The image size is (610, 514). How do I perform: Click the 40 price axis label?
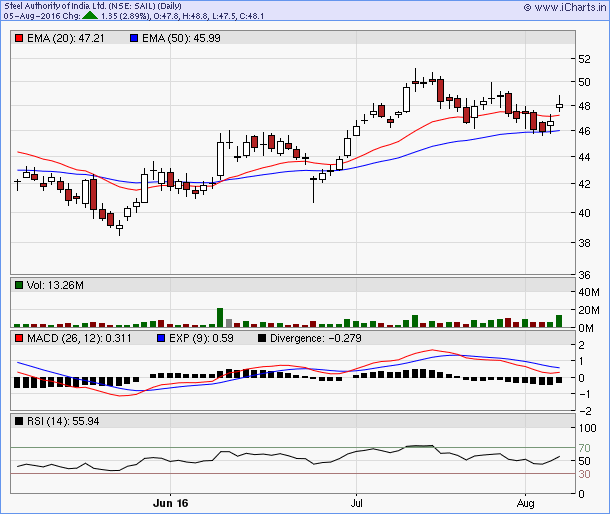[x=584, y=213]
